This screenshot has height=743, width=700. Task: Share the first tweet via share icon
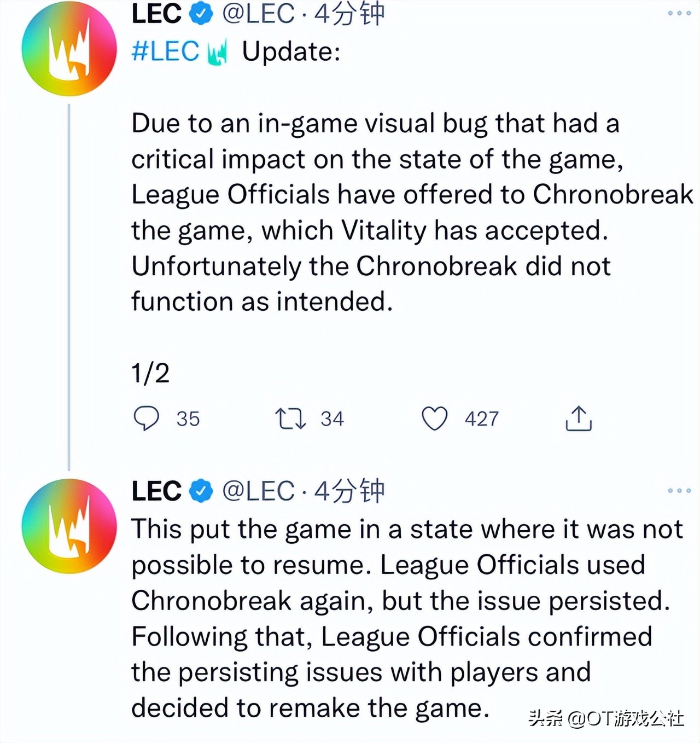click(578, 419)
